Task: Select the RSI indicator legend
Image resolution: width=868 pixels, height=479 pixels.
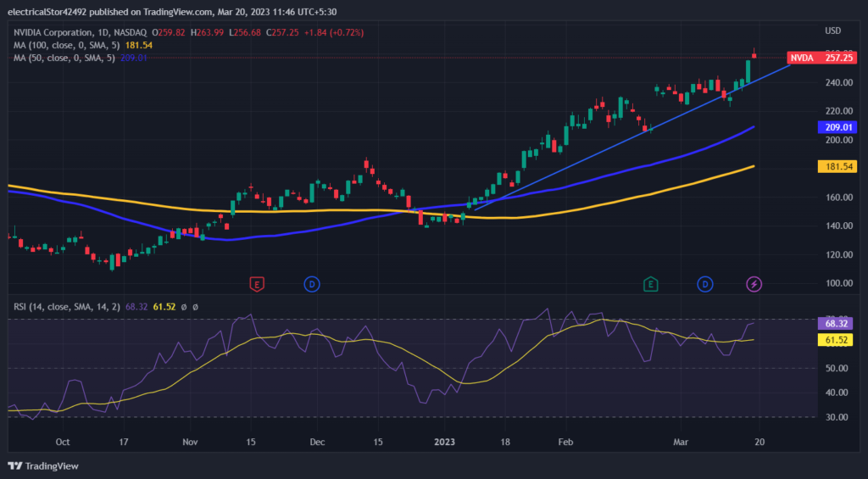Action: point(106,306)
